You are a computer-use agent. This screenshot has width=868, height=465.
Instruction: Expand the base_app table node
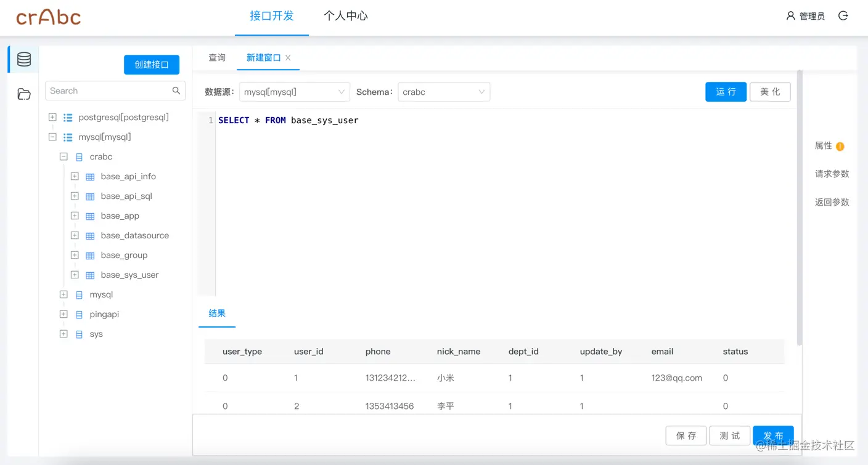pos(75,216)
